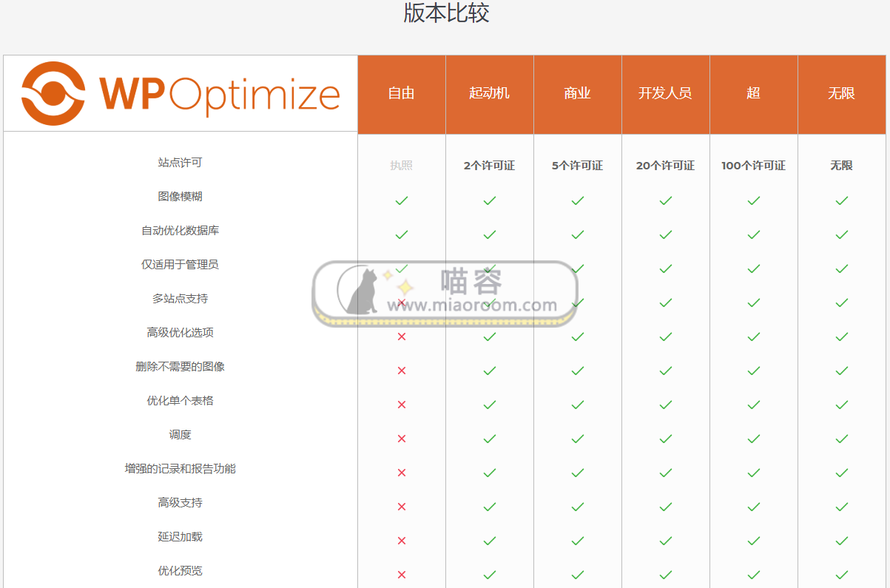Select the 开发人员 plan header

click(666, 94)
